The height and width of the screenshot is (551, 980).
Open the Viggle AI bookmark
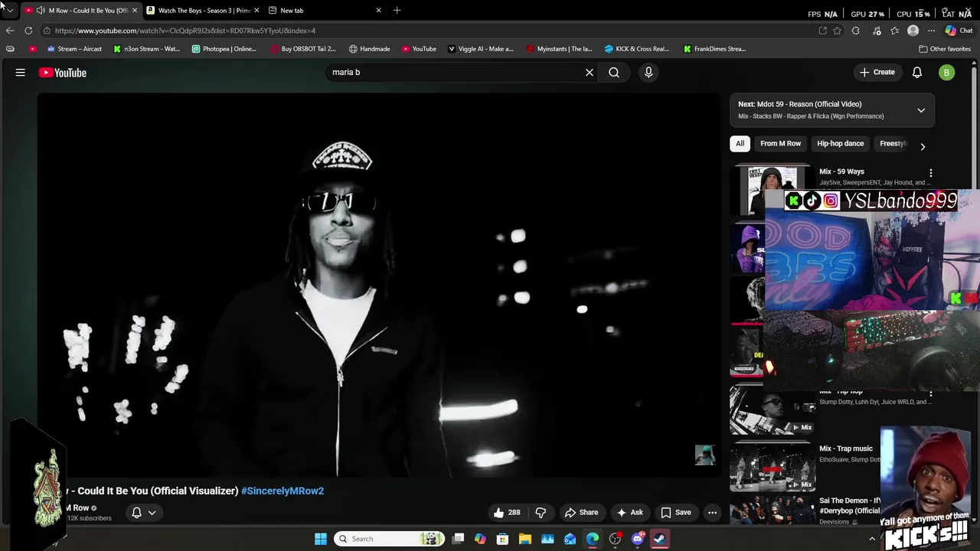480,49
